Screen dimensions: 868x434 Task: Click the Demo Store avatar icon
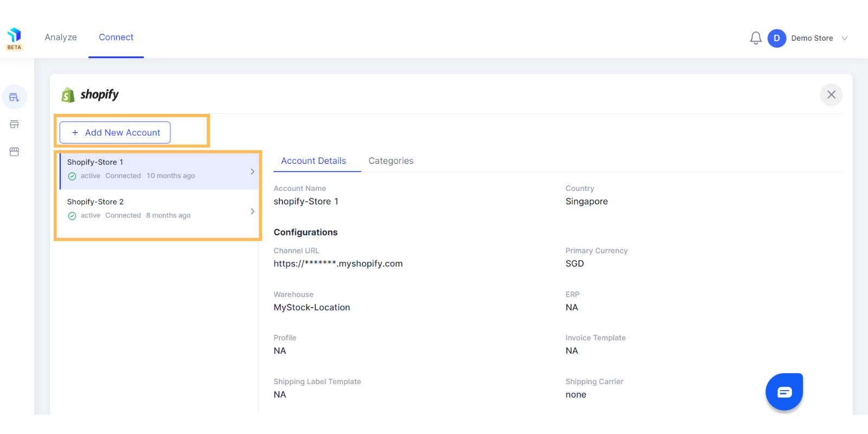click(x=777, y=38)
